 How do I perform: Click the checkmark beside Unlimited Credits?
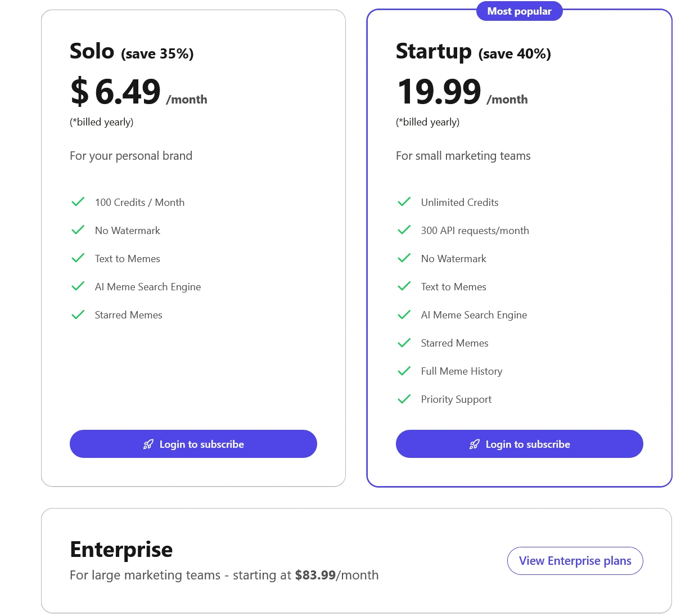point(404,202)
